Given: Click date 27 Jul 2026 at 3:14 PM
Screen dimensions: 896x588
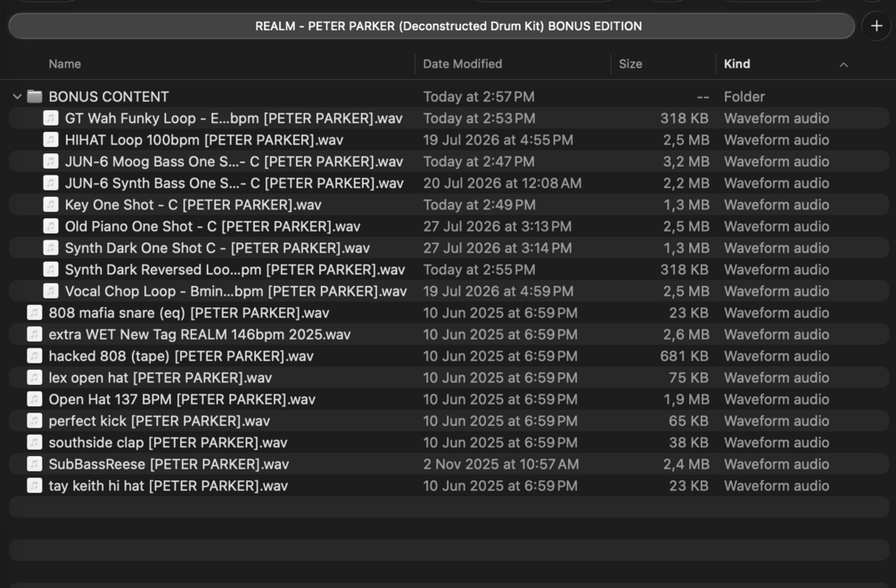Looking at the screenshot, I should [x=497, y=248].
